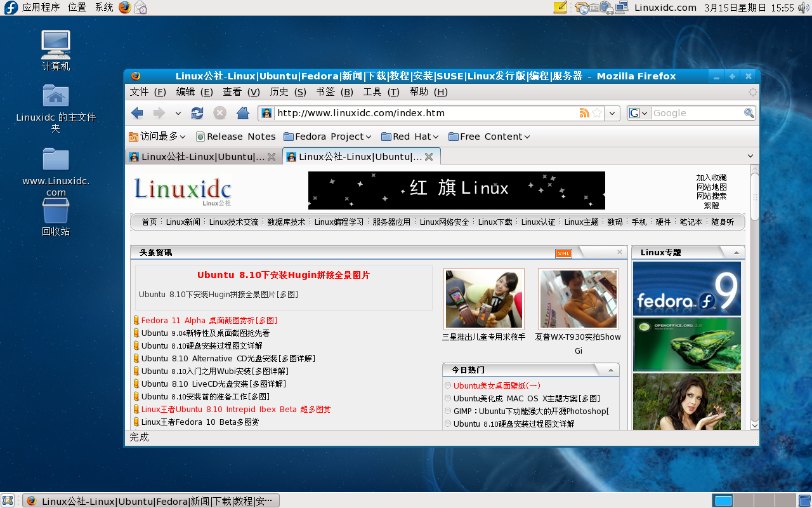Subscribe via the RSS feed icon in address bar
The width and height of the screenshot is (812, 508).
tap(584, 112)
